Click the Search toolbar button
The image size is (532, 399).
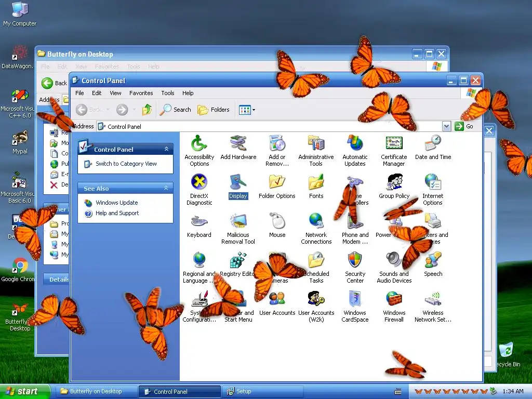pos(176,110)
